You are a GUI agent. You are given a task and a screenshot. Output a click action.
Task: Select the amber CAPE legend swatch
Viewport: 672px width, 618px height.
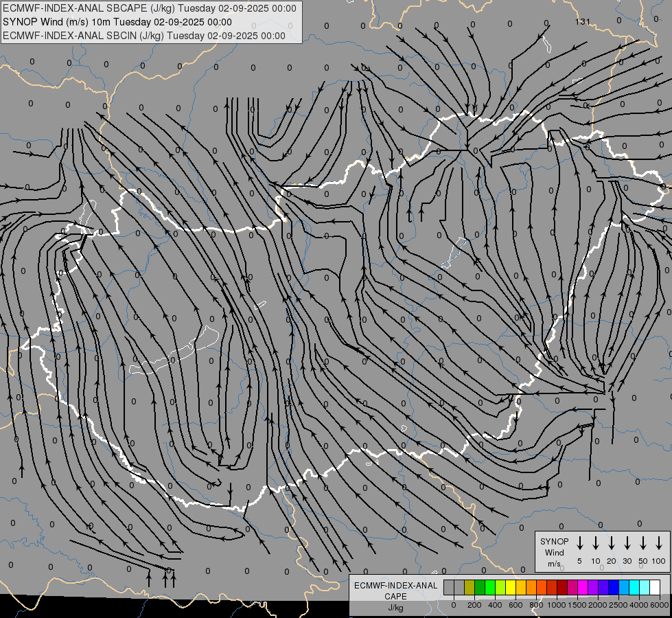tap(521, 587)
